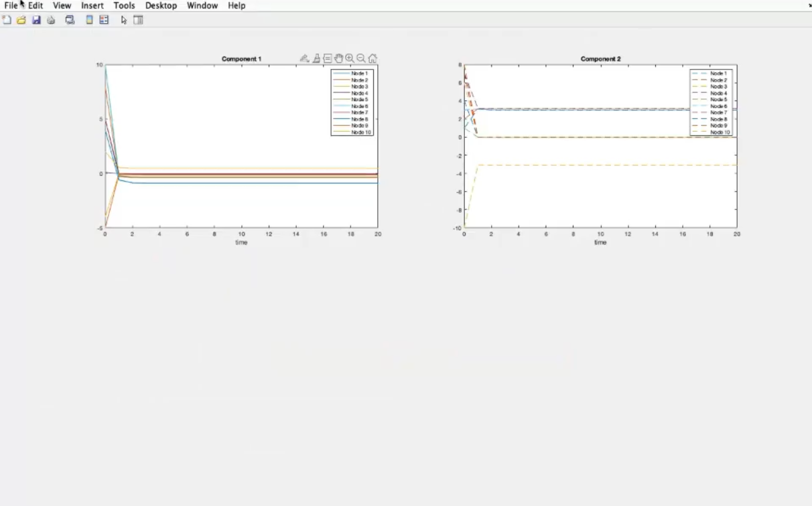The image size is (812, 506).
Task: Print the figure with the printer icon
Action: pos(51,20)
